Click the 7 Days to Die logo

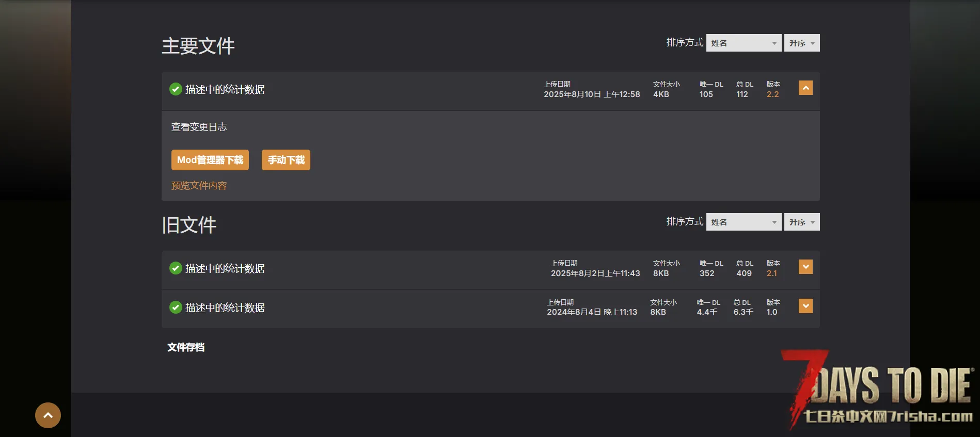point(878,390)
